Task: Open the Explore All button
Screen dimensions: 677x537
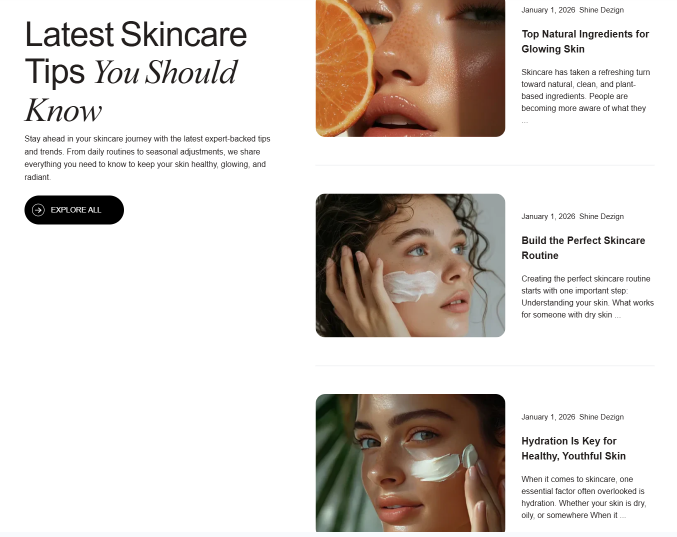Action: [x=74, y=210]
